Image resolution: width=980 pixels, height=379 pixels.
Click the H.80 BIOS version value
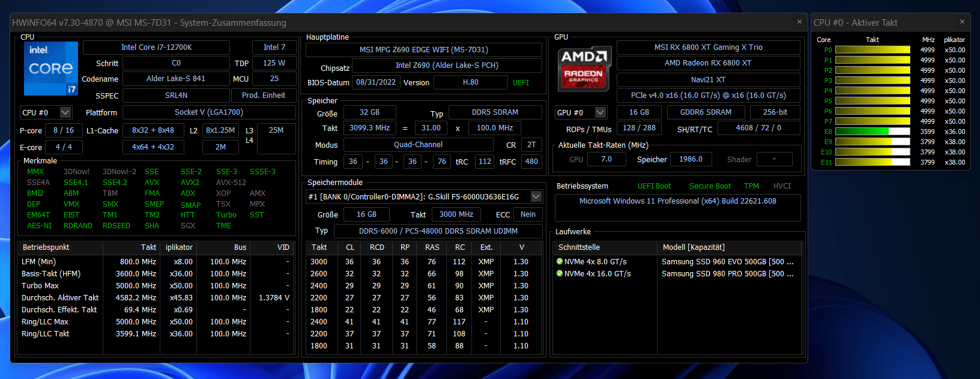(x=470, y=82)
